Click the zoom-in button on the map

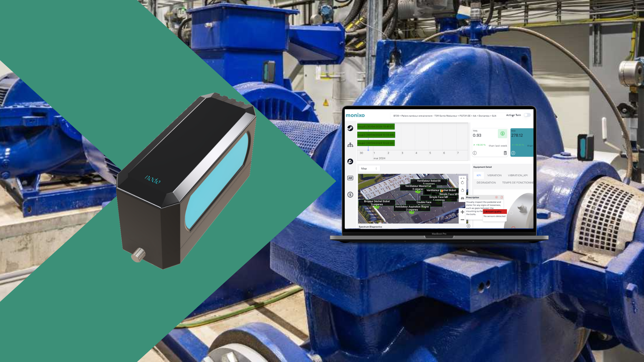coord(462,213)
